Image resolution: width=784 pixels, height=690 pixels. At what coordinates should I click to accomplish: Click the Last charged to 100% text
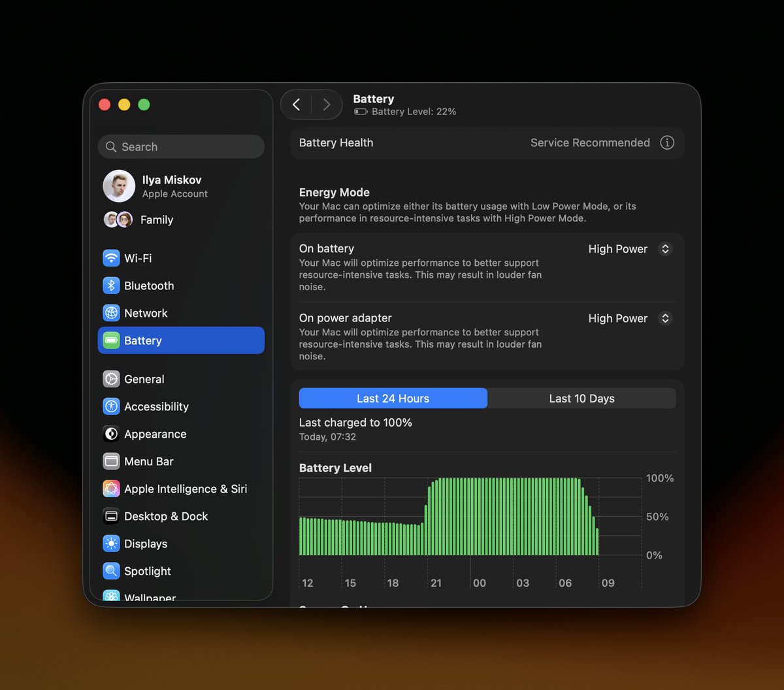point(355,423)
